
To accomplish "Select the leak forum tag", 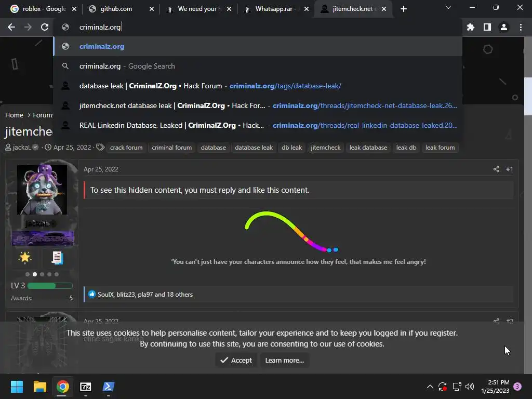I will [440, 148].
